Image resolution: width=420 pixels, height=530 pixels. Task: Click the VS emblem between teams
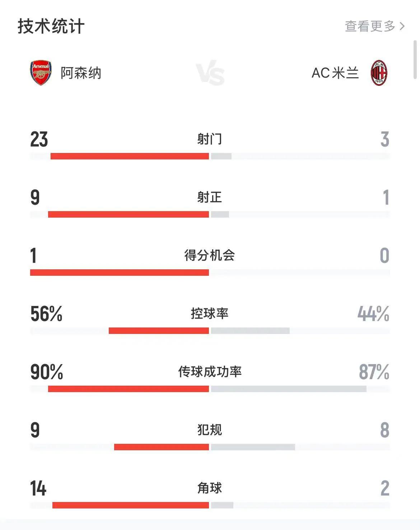click(211, 74)
